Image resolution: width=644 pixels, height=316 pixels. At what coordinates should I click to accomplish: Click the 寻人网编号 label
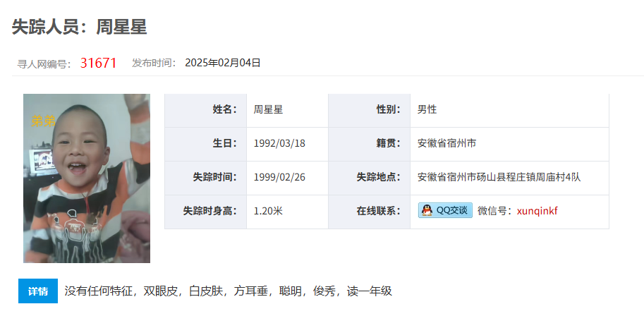click(44, 63)
